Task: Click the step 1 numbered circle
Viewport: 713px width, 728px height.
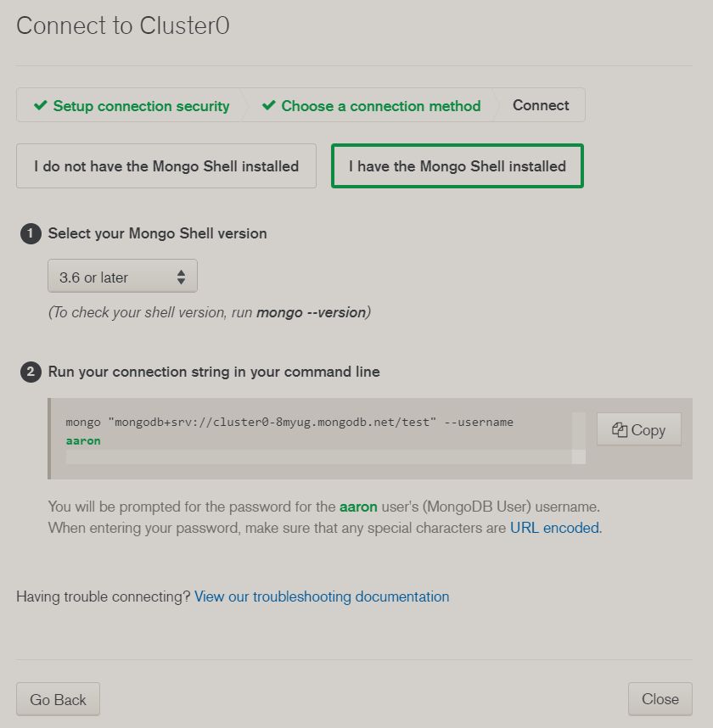Action: [x=31, y=233]
